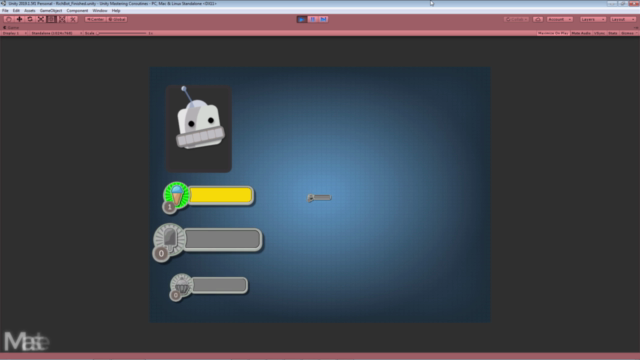Screen dimensions: 640x360
Task: Open the File menu
Action: coord(5,11)
